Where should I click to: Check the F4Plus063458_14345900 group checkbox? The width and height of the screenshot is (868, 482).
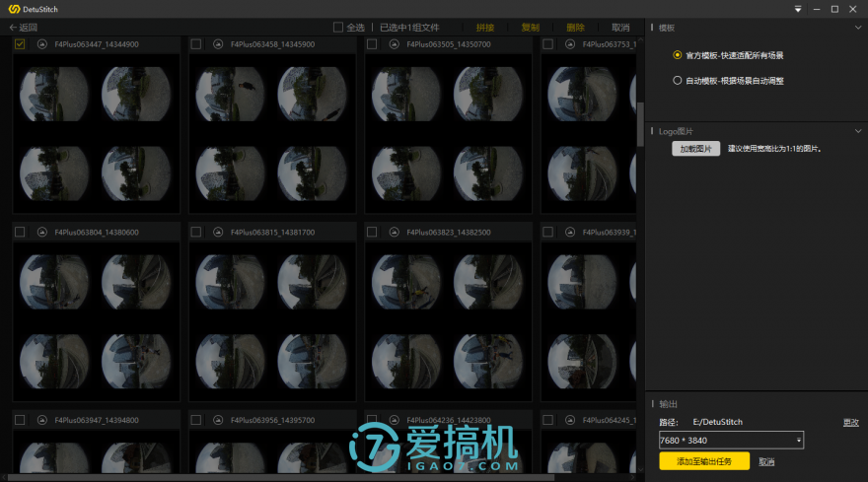pyautogui.click(x=196, y=44)
